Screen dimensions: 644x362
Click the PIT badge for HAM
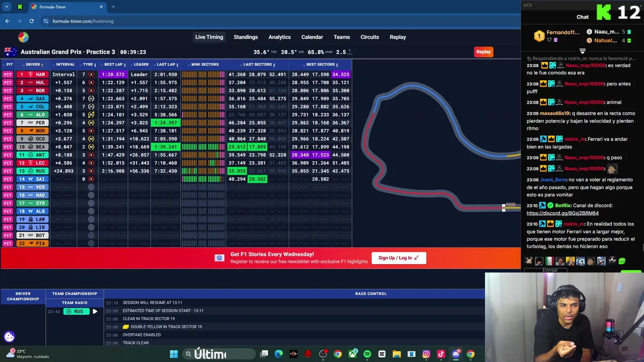coord(8,74)
